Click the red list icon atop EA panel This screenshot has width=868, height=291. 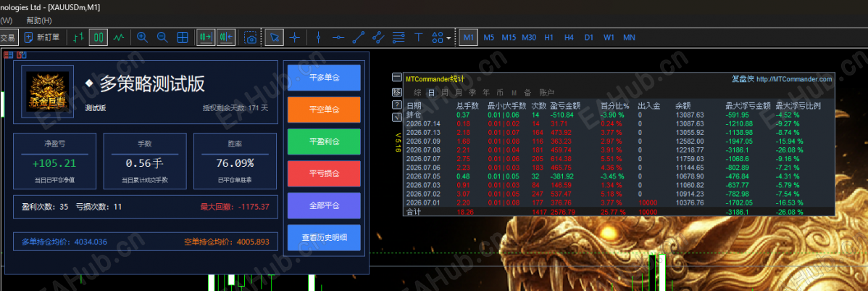[x=9, y=55]
